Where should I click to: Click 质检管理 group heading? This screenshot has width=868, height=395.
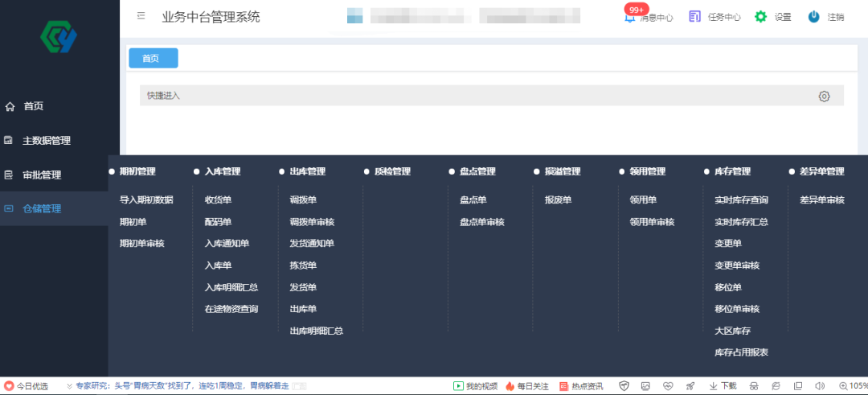392,171
